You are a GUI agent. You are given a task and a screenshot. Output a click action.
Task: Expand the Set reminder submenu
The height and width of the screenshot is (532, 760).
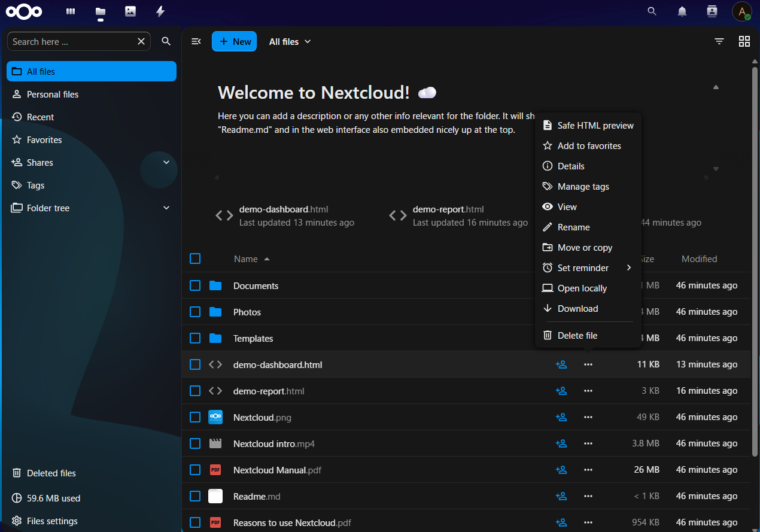point(587,267)
